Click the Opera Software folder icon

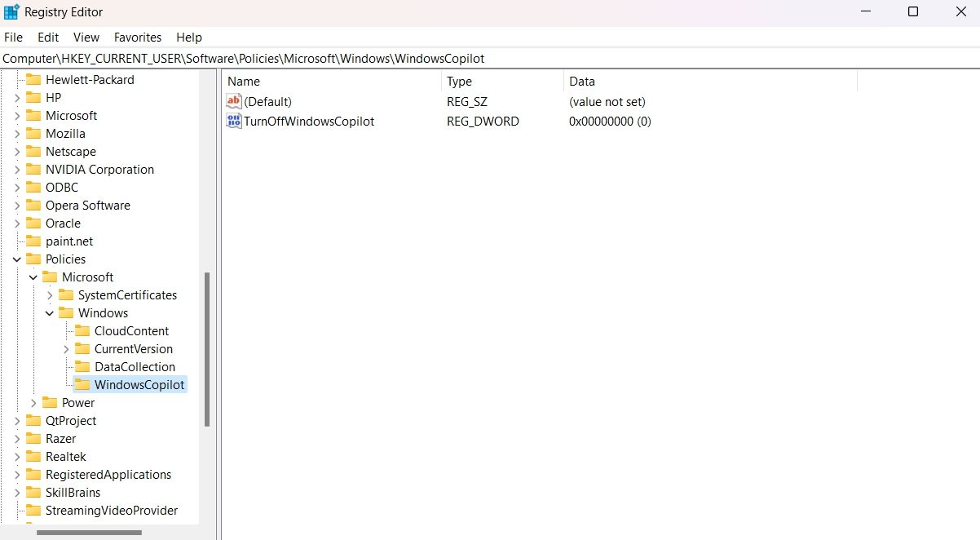point(33,206)
